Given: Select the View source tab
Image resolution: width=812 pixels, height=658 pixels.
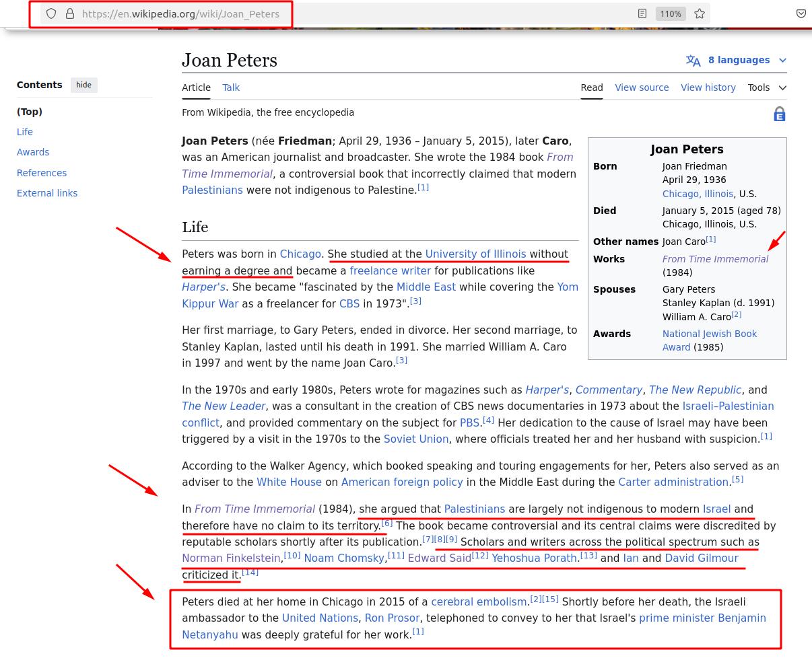Looking at the screenshot, I should pos(642,87).
